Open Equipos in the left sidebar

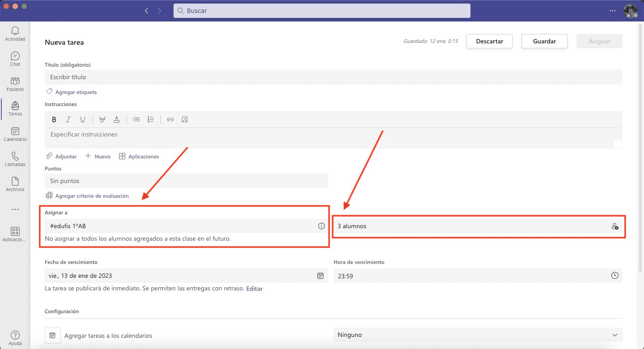tap(15, 84)
